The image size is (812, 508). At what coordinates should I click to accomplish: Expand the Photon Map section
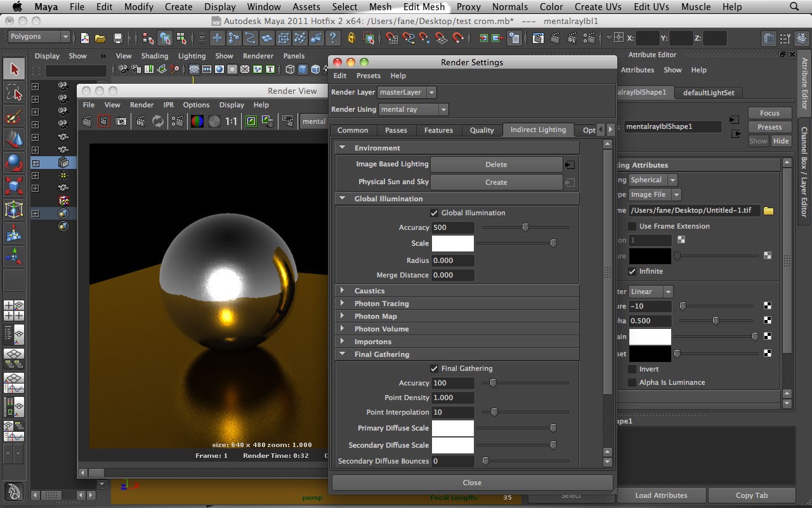pyautogui.click(x=343, y=316)
